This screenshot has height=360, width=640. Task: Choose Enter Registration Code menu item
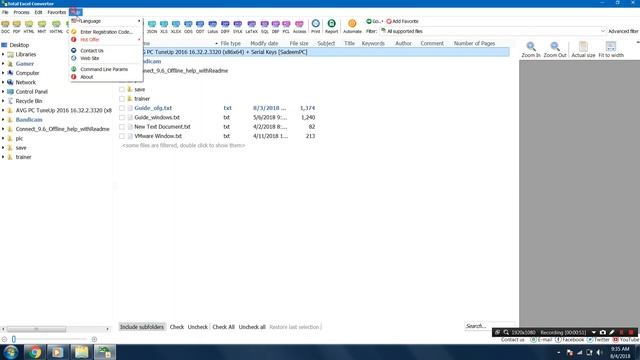(x=106, y=32)
